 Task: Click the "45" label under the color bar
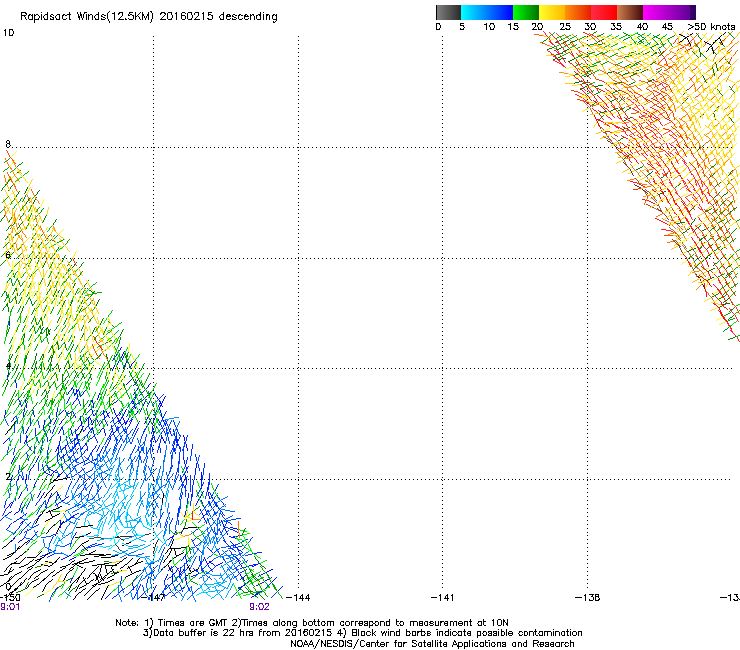point(667,27)
